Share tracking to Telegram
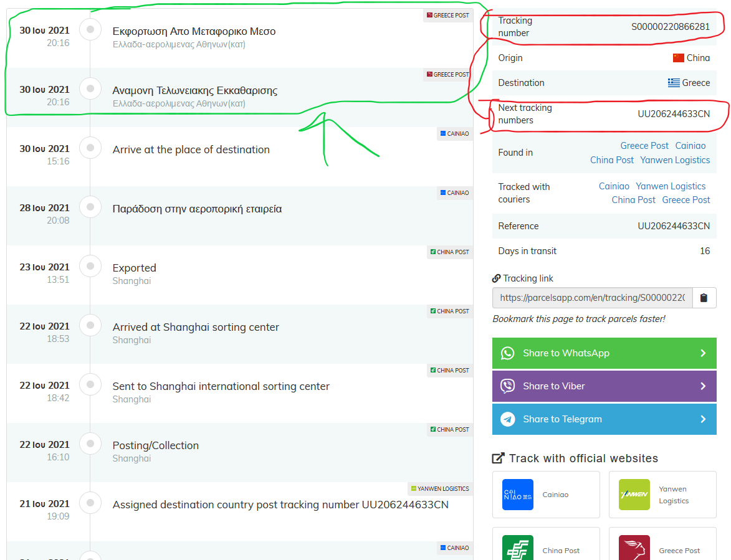 [x=604, y=419]
